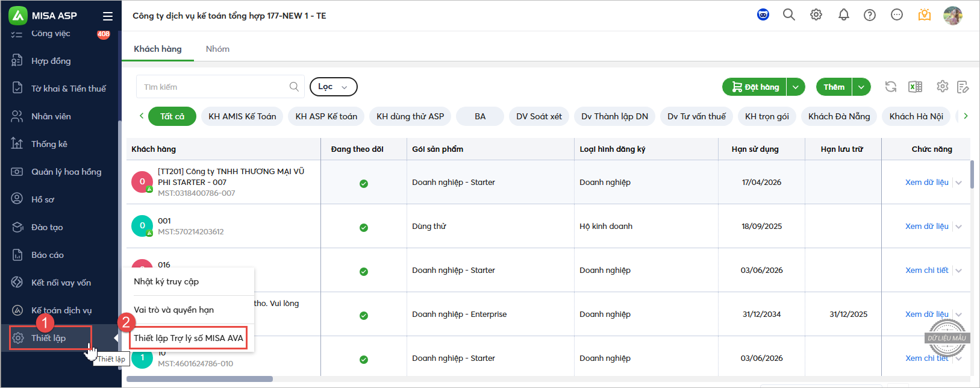Viewport: 980px width, 388px height.
Task: Click the Thêm button
Action: click(x=834, y=87)
